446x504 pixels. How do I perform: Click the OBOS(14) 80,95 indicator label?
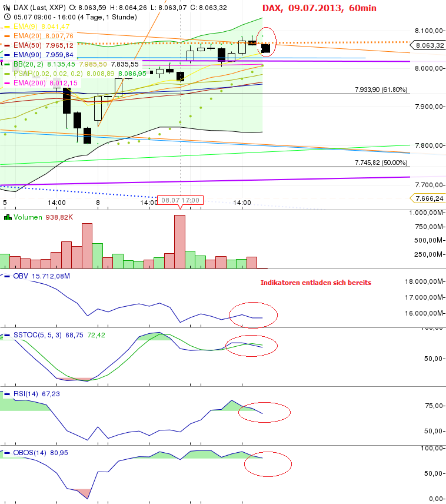41,453
